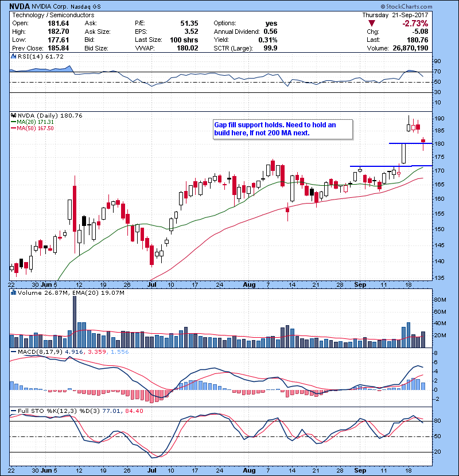459x476 pixels.
Task: Click the Annual Dividend value 0.56
Action: [x=270, y=32]
